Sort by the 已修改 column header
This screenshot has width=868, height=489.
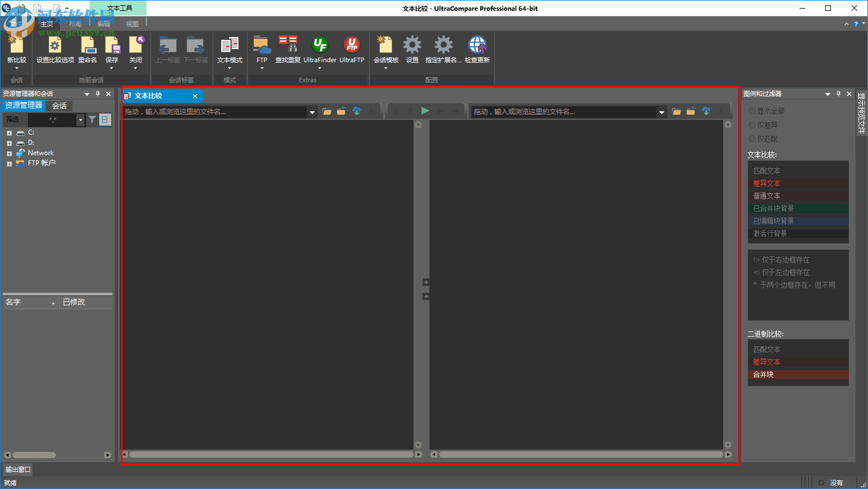point(86,302)
